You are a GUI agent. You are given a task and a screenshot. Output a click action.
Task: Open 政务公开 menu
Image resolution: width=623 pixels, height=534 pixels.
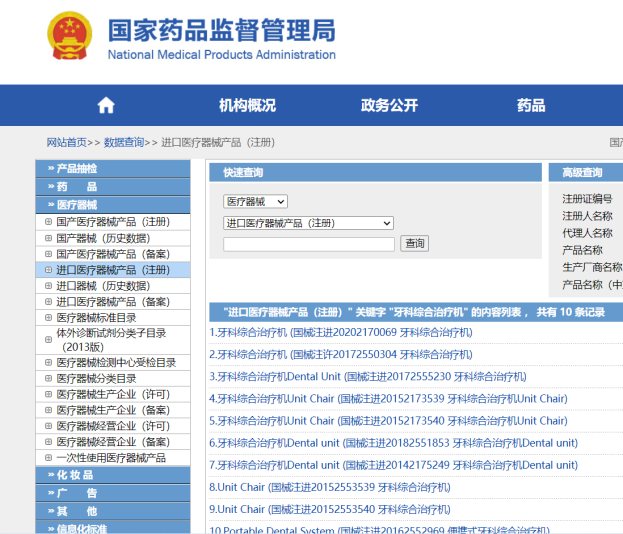[x=389, y=106]
